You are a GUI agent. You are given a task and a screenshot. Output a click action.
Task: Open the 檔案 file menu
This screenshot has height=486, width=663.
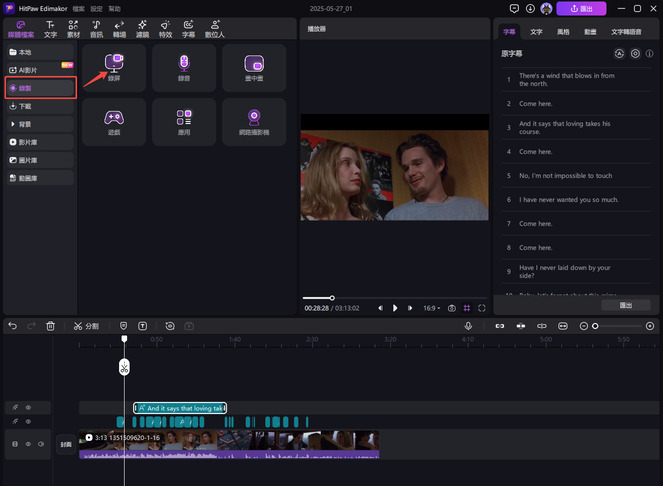78,8
